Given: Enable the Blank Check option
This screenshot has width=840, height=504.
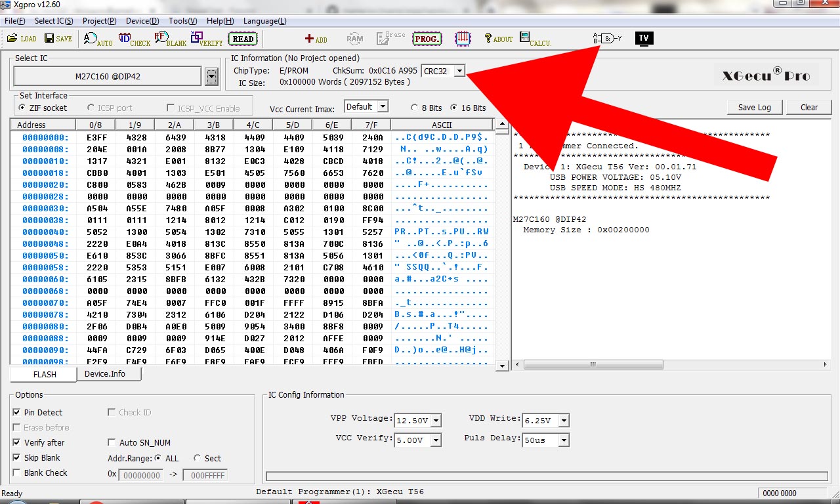Looking at the screenshot, I should coord(16,473).
